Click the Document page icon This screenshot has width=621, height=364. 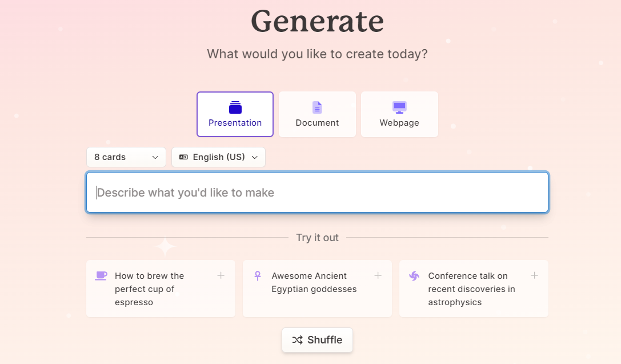pyautogui.click(x=317, y=107)
